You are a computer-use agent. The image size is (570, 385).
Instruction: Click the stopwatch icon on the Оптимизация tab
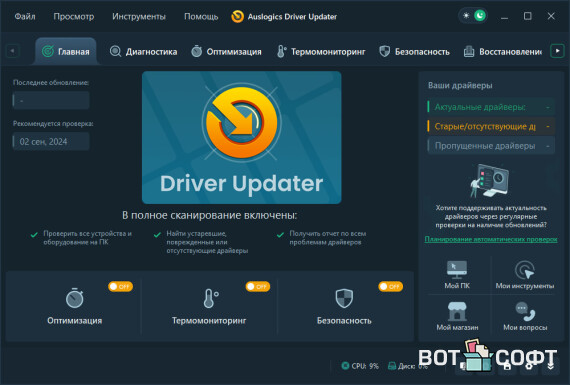click(197, 51)
